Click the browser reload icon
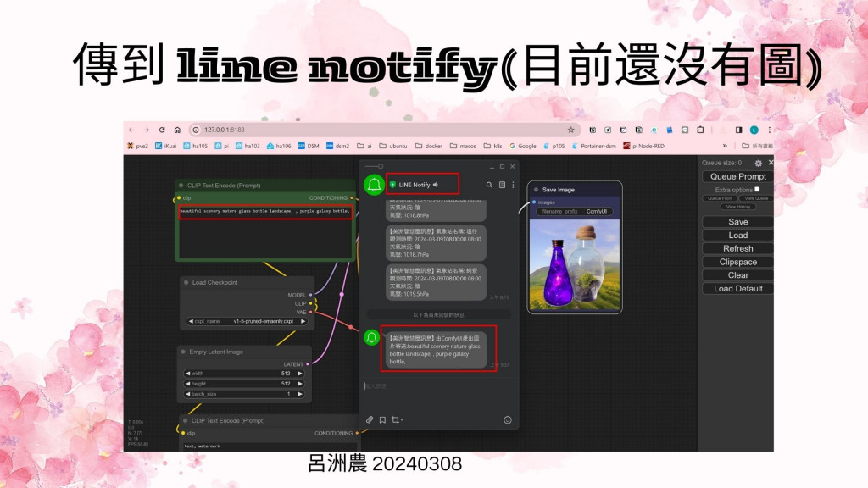Viewport: 868px width, 488px height. pyautogui.click(x=162, y=130)
